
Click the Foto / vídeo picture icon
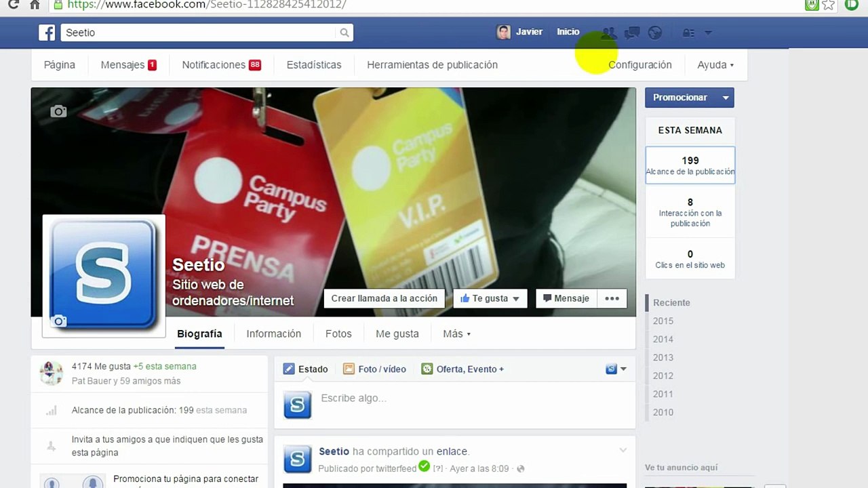tap(349, 369)
